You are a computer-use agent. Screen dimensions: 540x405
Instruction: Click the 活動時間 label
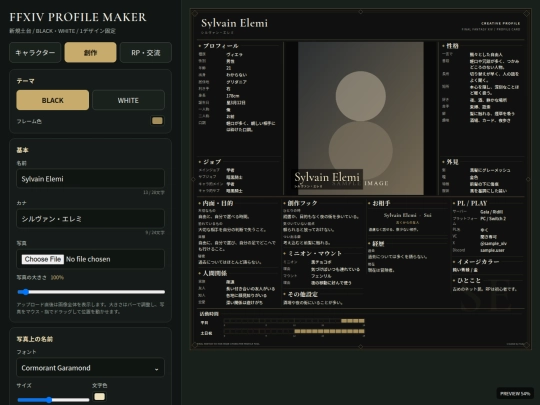click(209, 314)
